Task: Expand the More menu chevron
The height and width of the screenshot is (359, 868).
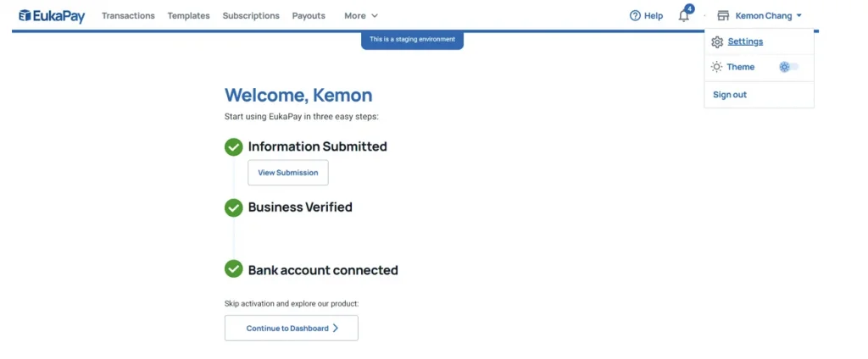Action: [x=375, y=16]
